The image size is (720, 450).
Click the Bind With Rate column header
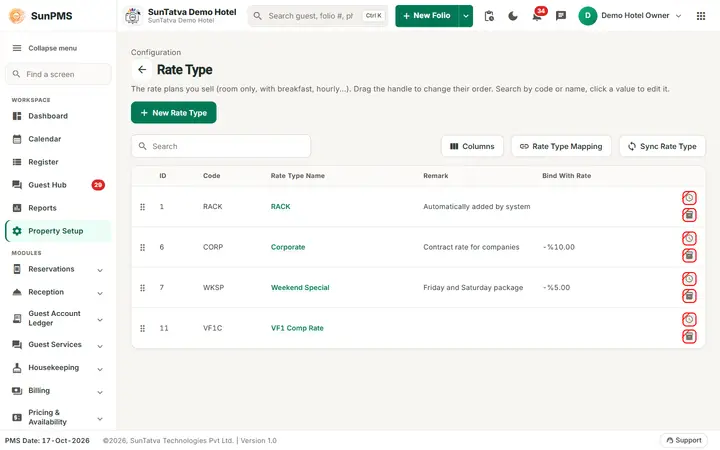(x=567, y=176)
